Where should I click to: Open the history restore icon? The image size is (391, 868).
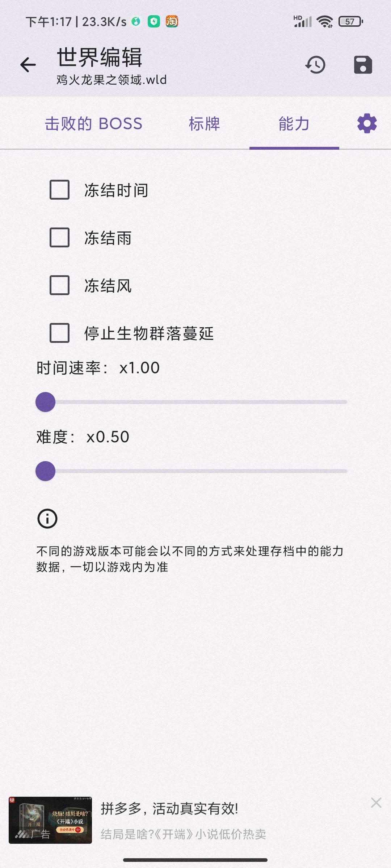315,65
